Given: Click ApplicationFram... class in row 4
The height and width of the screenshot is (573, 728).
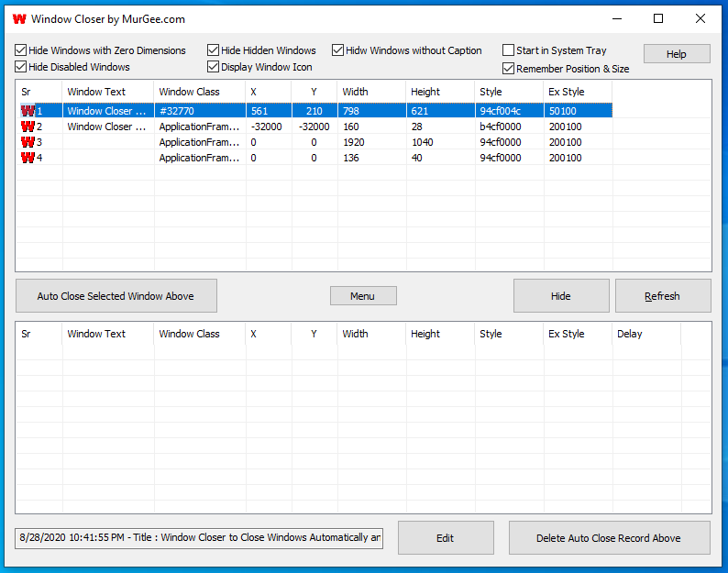Looking at the screenshot, I should coord(200,158).
